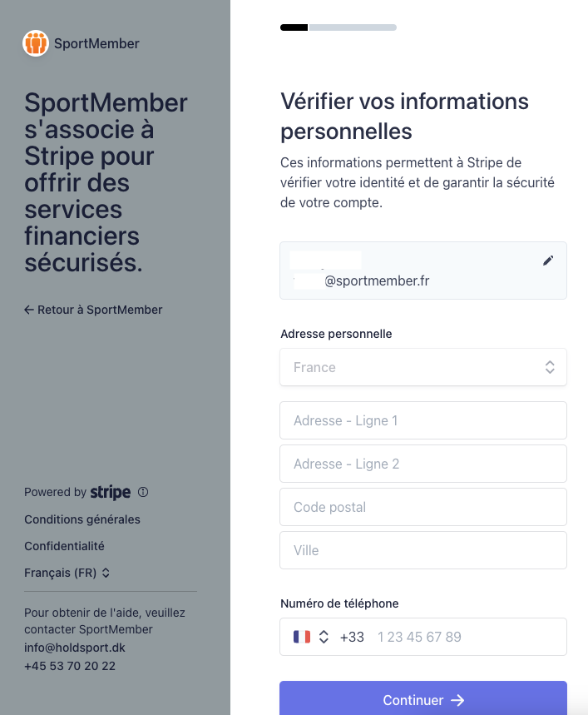Click the info@holdsport.dk email link

point(75,648)
